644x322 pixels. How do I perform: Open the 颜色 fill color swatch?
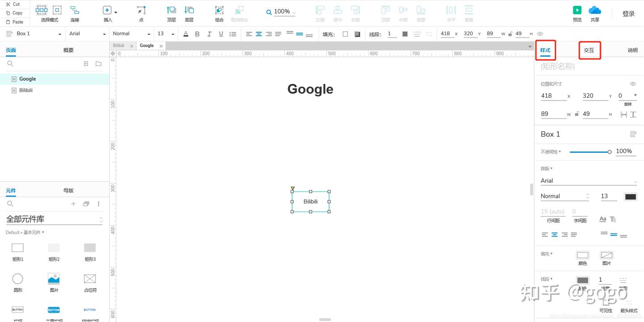point(582,255)
